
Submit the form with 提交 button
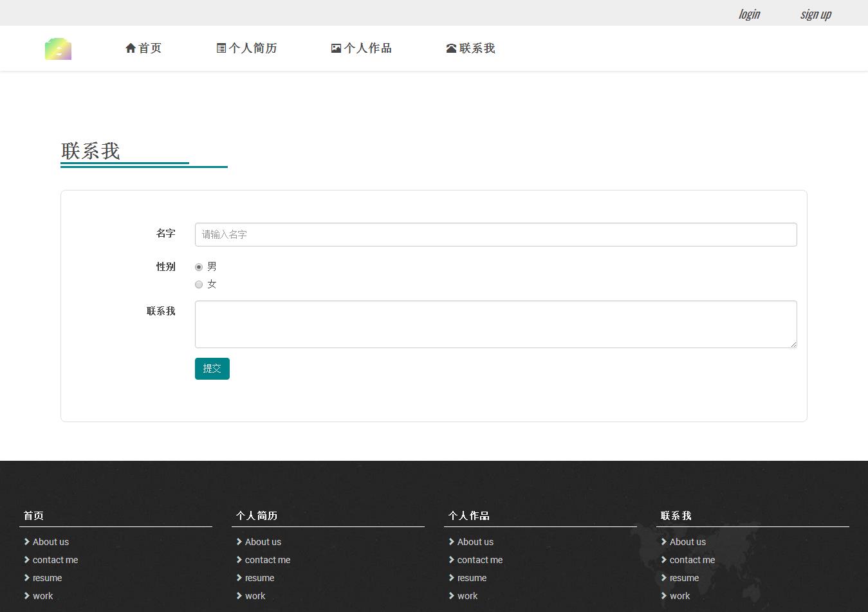click(212, 369)
